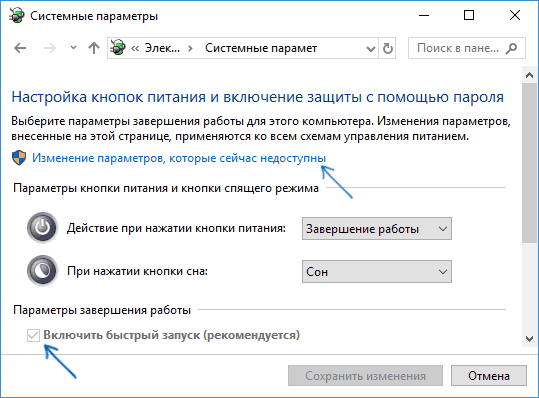
Task: Close the Системные параметры window
Action: point(515,15)
